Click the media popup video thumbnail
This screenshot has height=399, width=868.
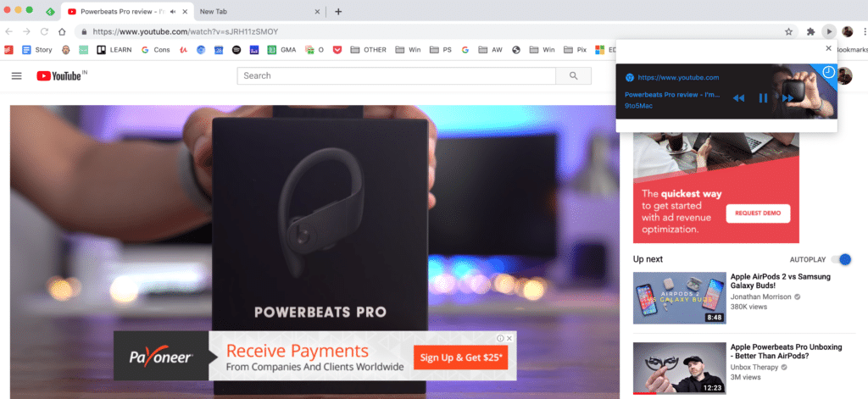[805, 91]
